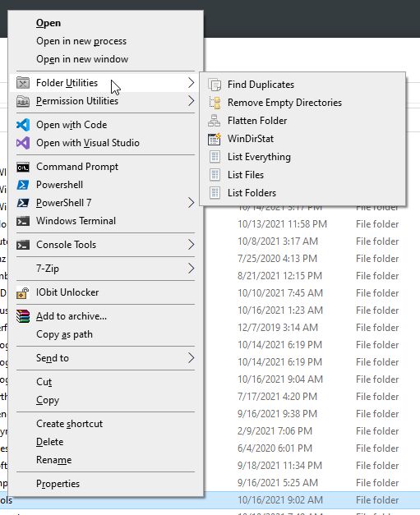This screenshot has height=515, width=420.
Task: Click the List Folders document icon
Action: (215, 193)
